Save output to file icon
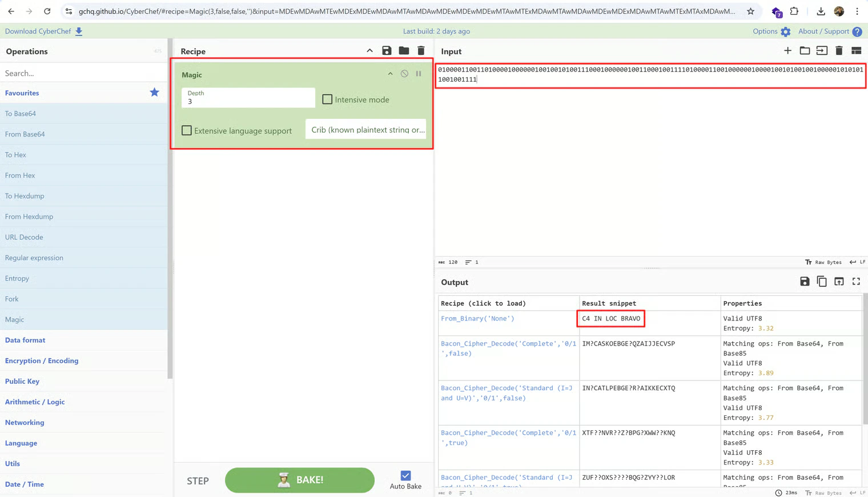 click(x=805, y=282)
